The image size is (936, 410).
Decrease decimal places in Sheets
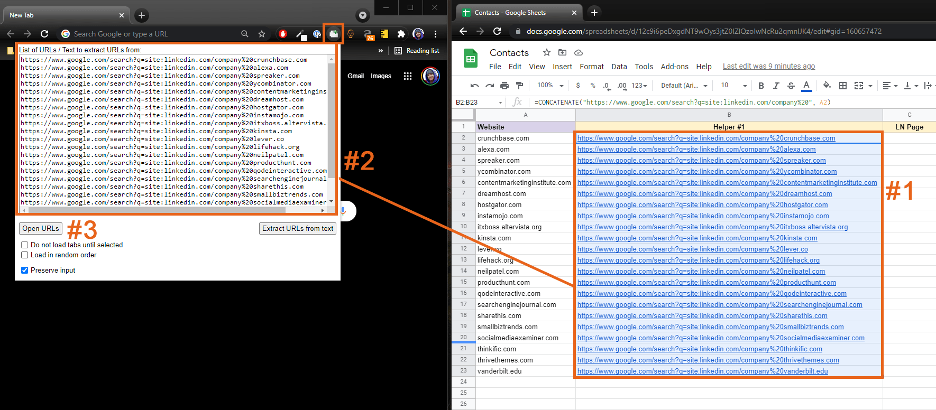606,86
